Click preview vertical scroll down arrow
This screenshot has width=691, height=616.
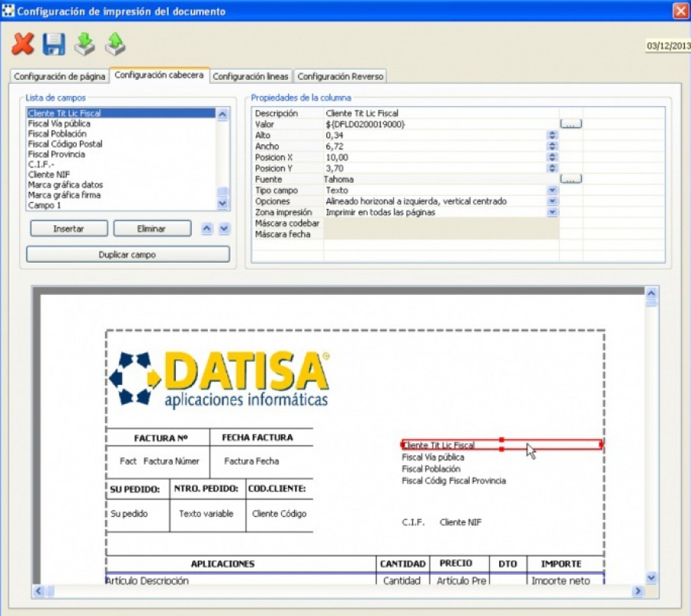[x=651, y=577]
